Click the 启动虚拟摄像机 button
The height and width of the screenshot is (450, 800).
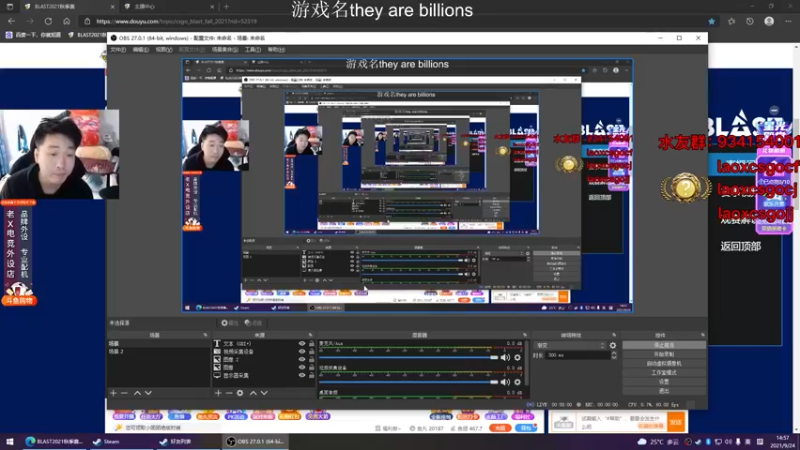point(664,363)
